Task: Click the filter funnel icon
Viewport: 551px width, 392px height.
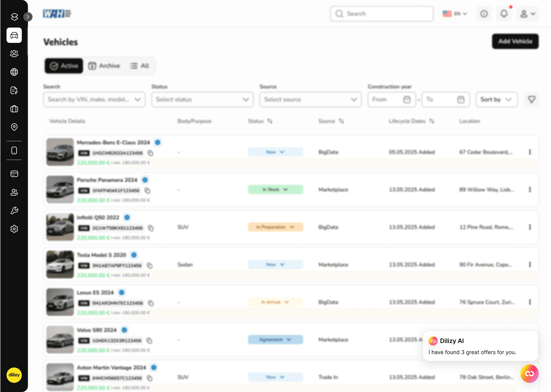Action: coord(532,99)
